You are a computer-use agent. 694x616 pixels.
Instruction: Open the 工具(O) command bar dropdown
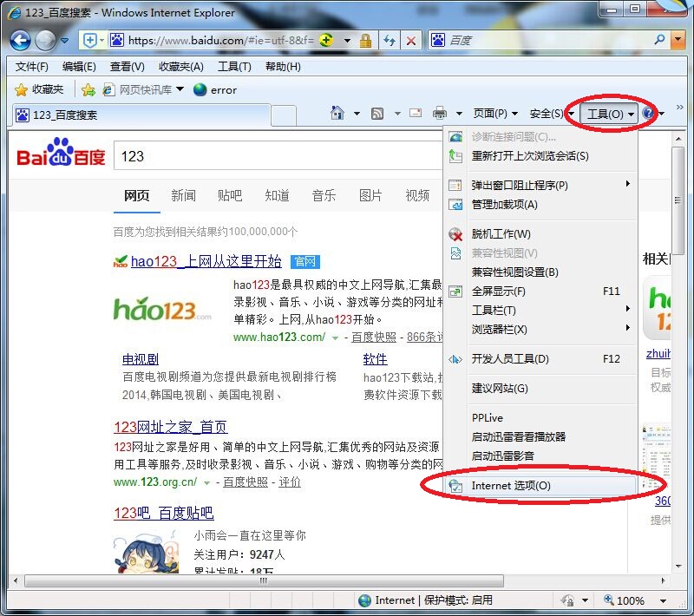point(609,114)
